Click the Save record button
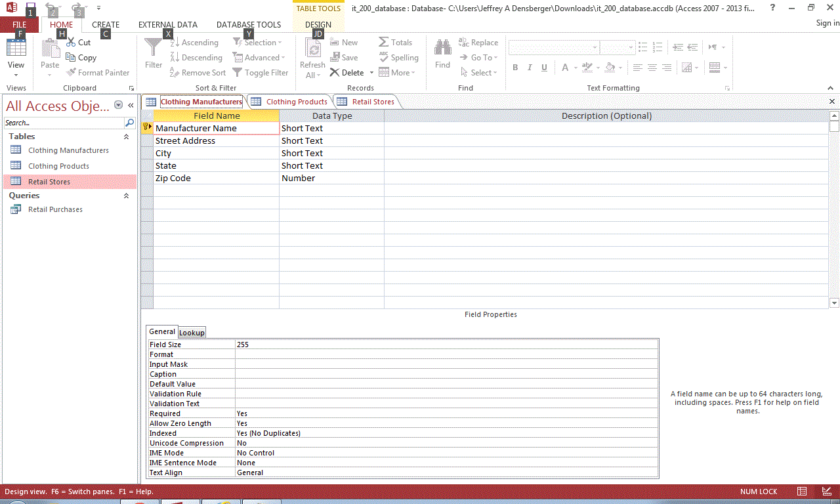The width and height of the screenshot is (840, 504). 345,57
